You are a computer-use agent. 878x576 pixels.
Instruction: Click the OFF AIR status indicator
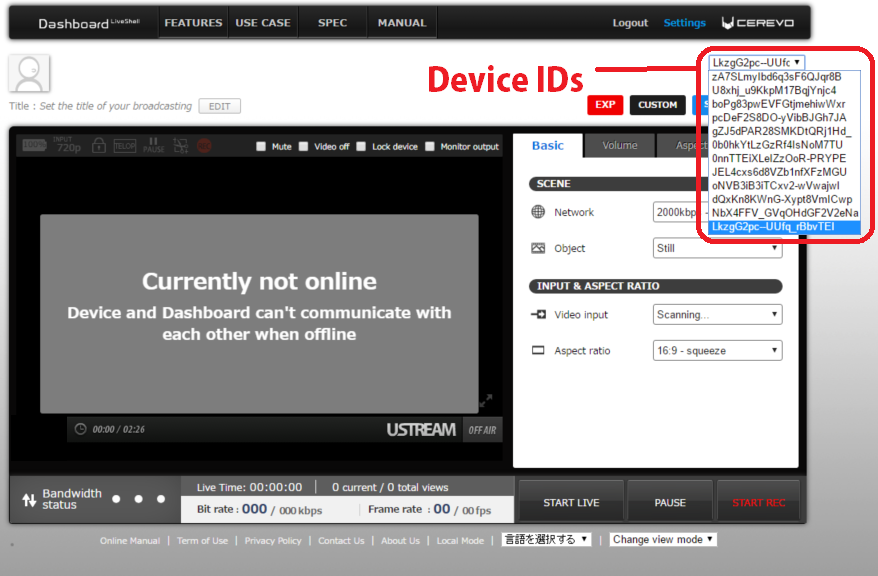[x=482, y=430]
